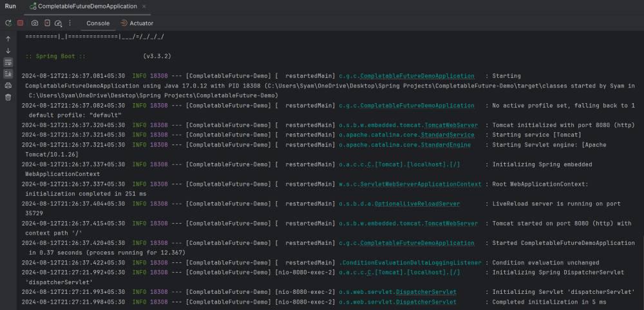This screenshot has height=310, width=644.
Task: Open CompletableFutureDemoApplication link in 37.082 profile line
Action: pyautogui.click(x=417, y=106)
